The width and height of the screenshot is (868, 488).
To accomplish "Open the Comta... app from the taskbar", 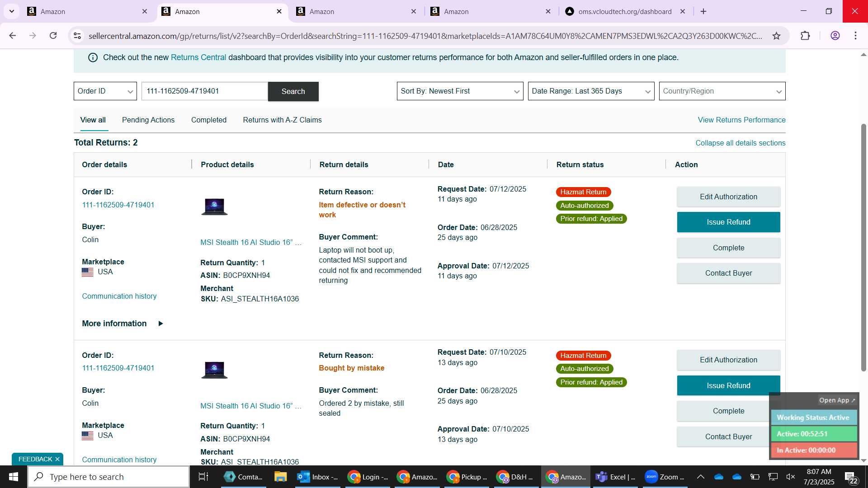I will pyautogui.click(x=243, y=477).
